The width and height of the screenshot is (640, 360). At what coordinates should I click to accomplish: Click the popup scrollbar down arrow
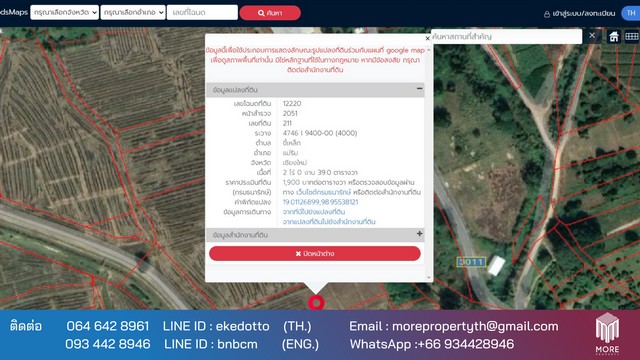429,278
